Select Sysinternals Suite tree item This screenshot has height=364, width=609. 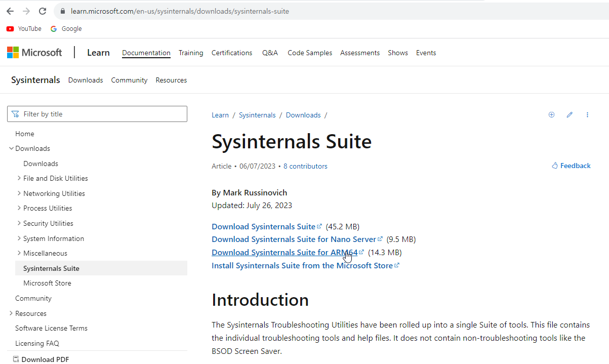click(x=101, y=268)
